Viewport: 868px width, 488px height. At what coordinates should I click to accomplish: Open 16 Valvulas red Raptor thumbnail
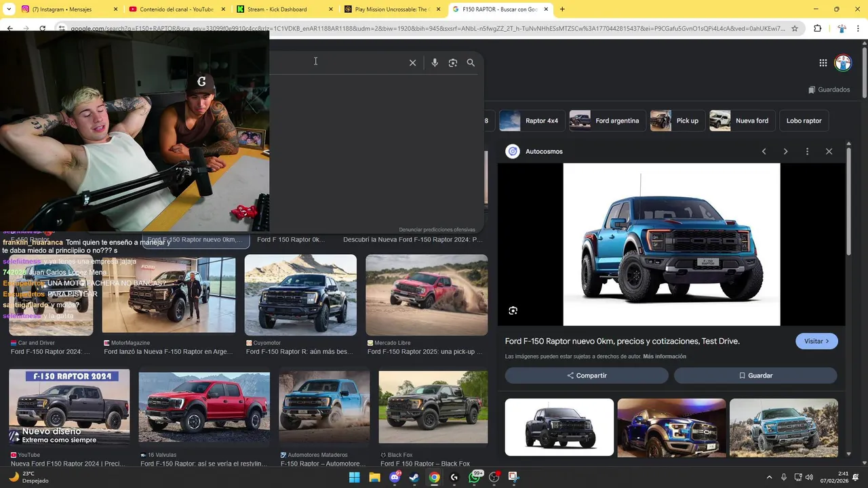pyautogui.click(x=204, y=407)
